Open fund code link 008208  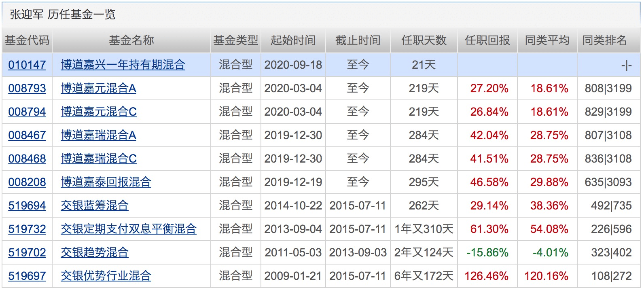click(x=27, y=182)
